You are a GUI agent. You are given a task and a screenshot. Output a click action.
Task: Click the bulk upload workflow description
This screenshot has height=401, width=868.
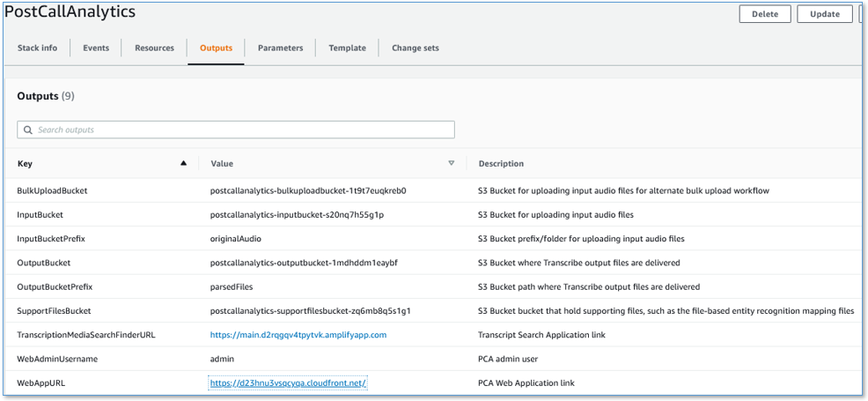click(624, 190)
